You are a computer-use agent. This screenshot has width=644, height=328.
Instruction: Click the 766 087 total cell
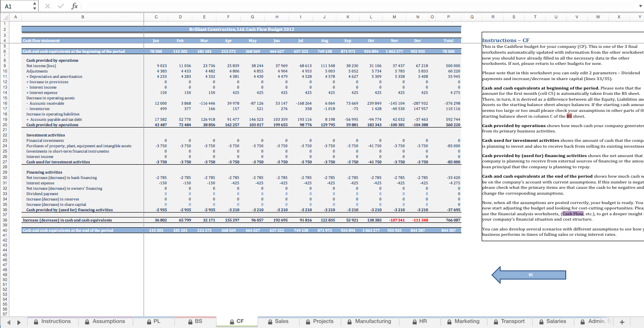tap(453, 220)
